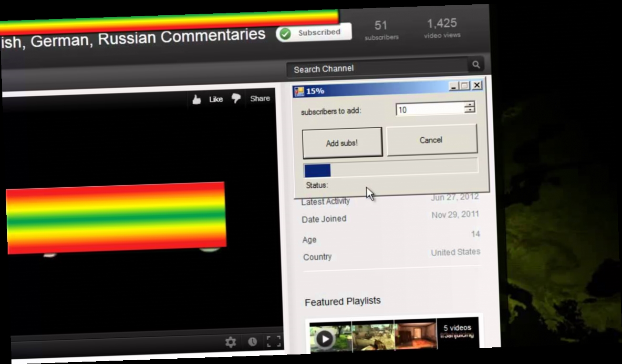Enter fullscreen with the expand icon
This screenshot has height=364, width=622.
click(x=274, y=341)
